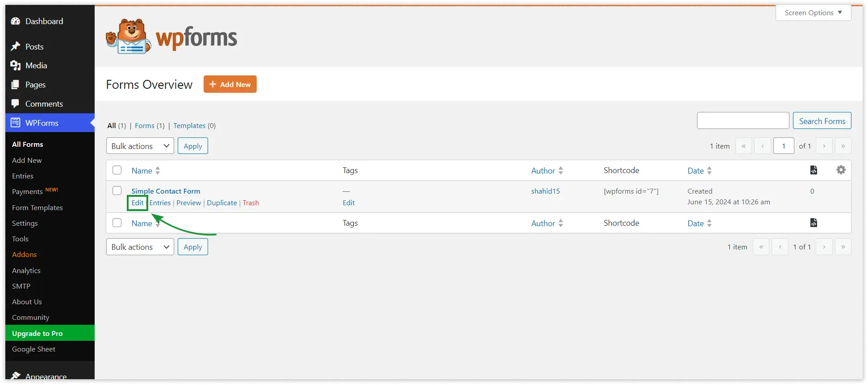The height and width of the screenshot is (385, 868).
Task: Open Tools in the sidebar
Action: pos(20,239)
